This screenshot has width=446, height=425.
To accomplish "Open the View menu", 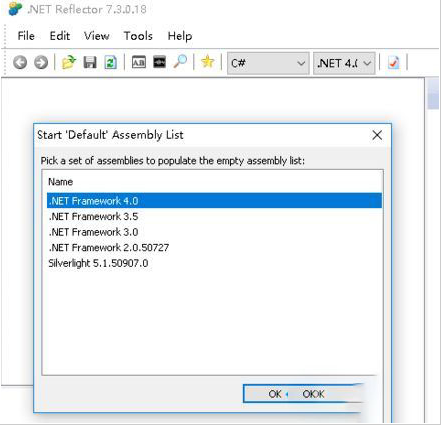I will pos(97,36).
